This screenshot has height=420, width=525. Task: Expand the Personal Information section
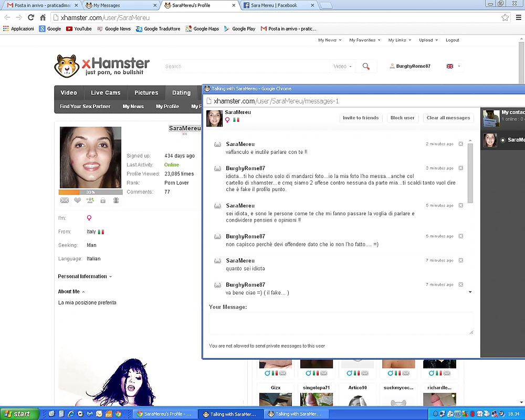coord(85,276)
